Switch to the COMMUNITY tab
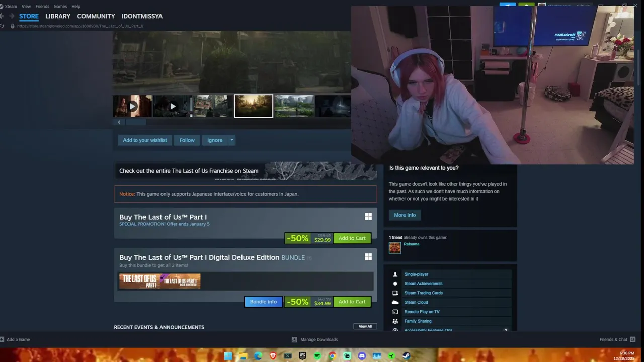The image size is (644, 362). (96, 16)
